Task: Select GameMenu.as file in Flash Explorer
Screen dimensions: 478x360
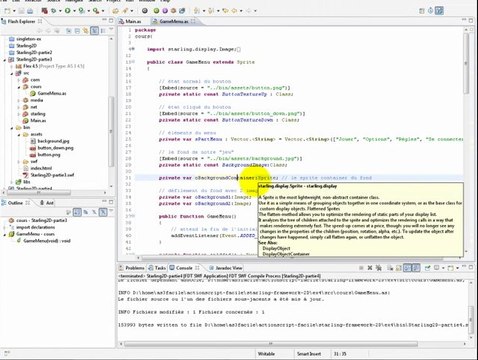Action: 48,93
